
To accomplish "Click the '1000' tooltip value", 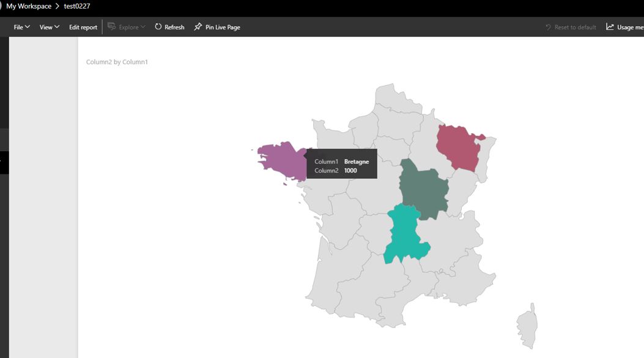I will [350, 171].
